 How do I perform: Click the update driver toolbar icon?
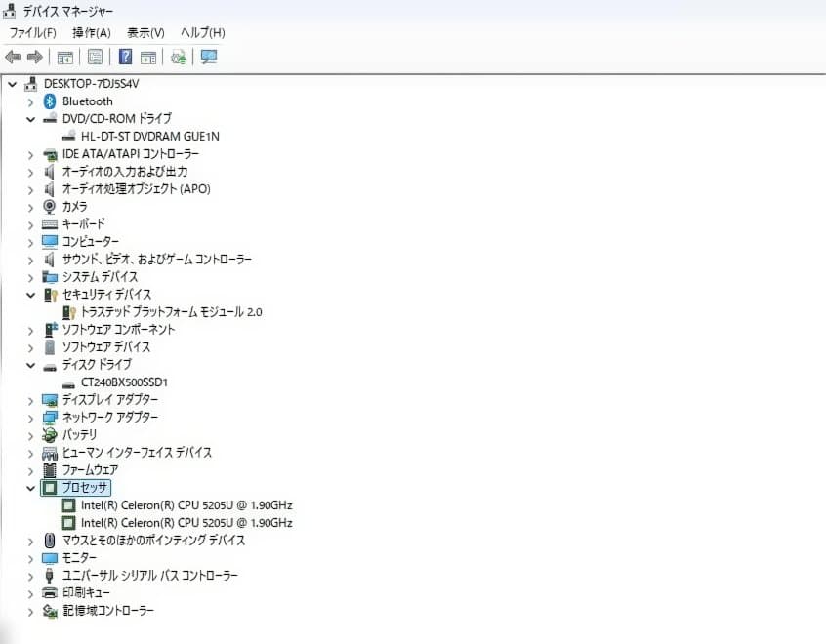click(178, 57)
